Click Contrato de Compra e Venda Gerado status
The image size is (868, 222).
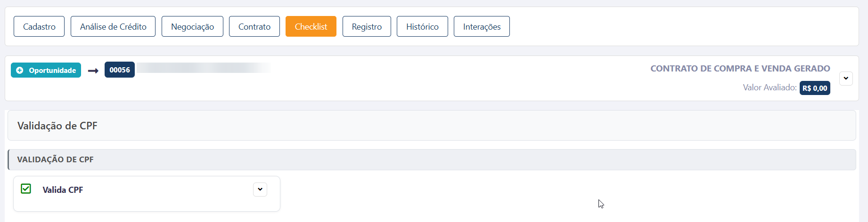[x=740, y=69]
